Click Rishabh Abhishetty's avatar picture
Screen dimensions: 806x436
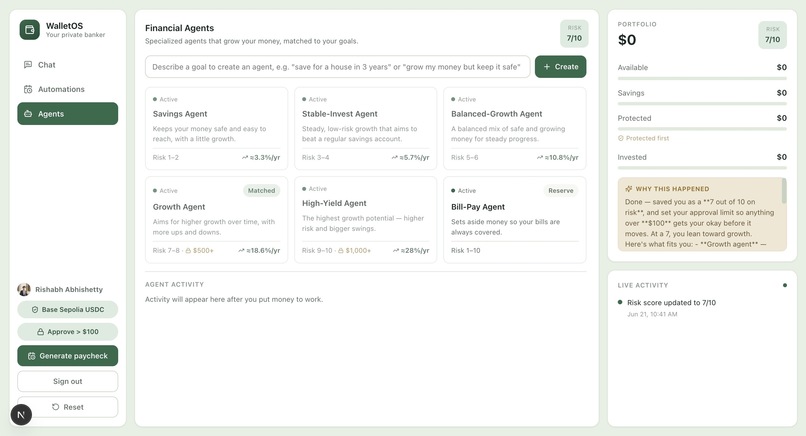click(x=24, y=289)
